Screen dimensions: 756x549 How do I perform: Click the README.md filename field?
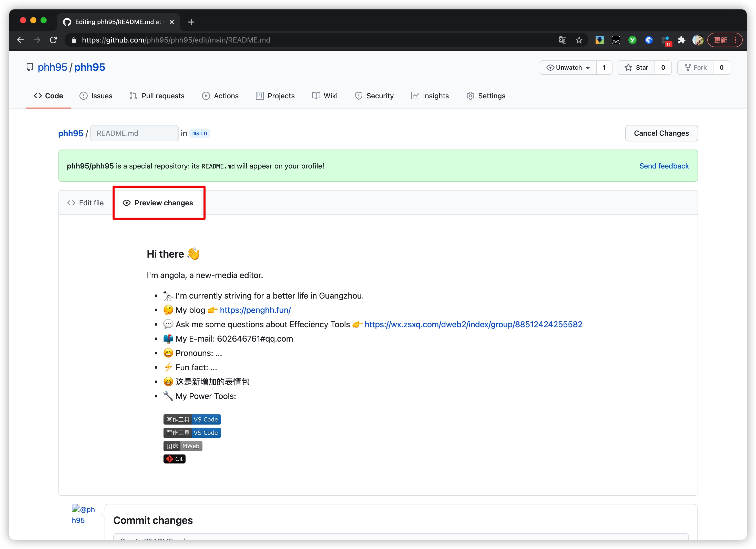coord(134,133)
